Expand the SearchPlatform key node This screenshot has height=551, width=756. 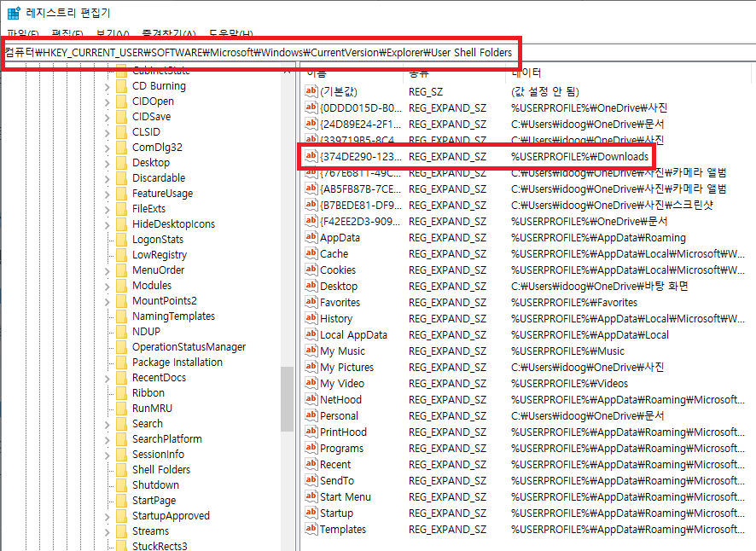[107, 439]
